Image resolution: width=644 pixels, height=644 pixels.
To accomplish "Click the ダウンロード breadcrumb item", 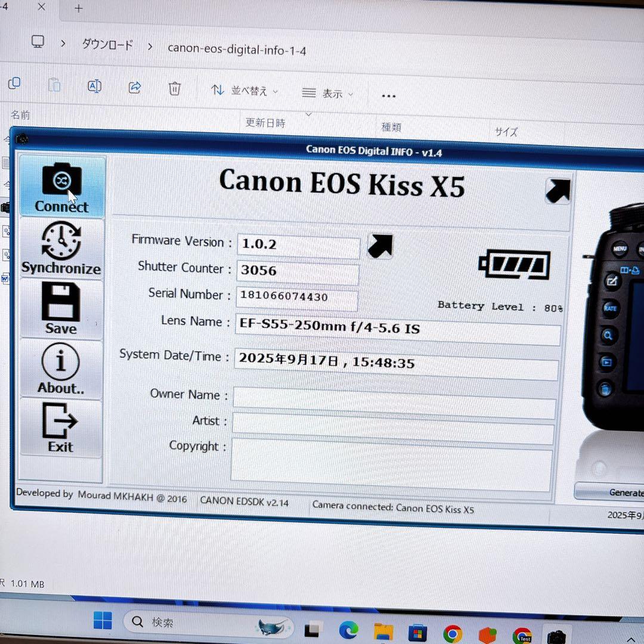I will [x=107, y=45].
